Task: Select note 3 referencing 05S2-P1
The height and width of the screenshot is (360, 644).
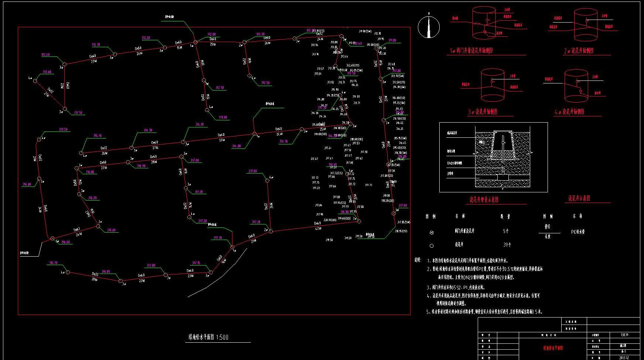Action: coord(457,287)
